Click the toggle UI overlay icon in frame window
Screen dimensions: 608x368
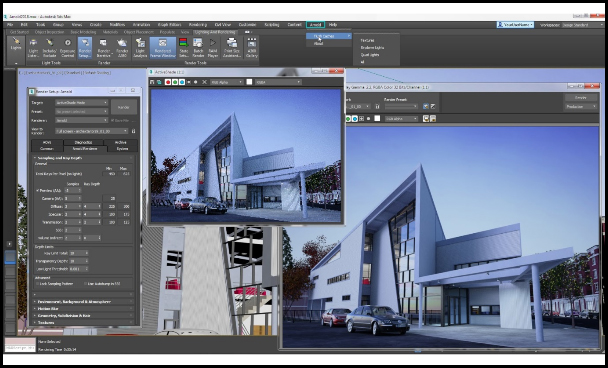(426, 119)
